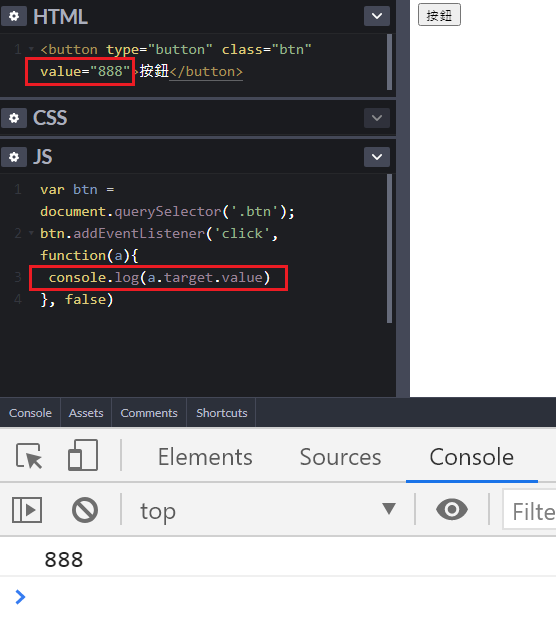Open the Shortcuts button
556x629 pixels.
(x=221, y=413)
